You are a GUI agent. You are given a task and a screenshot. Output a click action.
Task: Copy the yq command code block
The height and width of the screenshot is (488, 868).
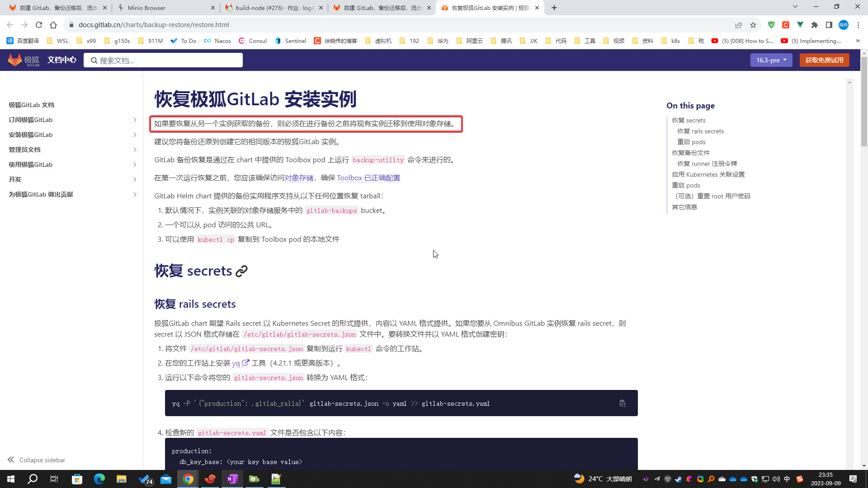622,403
